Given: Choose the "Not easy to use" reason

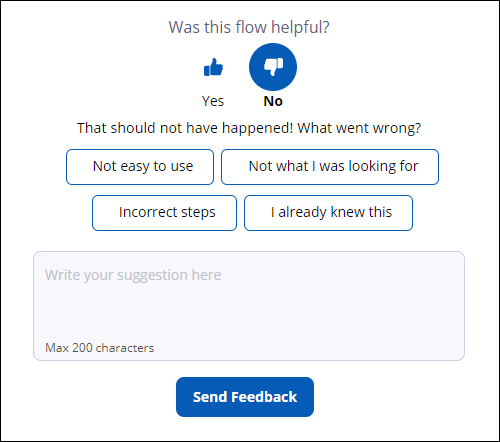Looking at the screenshot, I should (x=140, y=167).
